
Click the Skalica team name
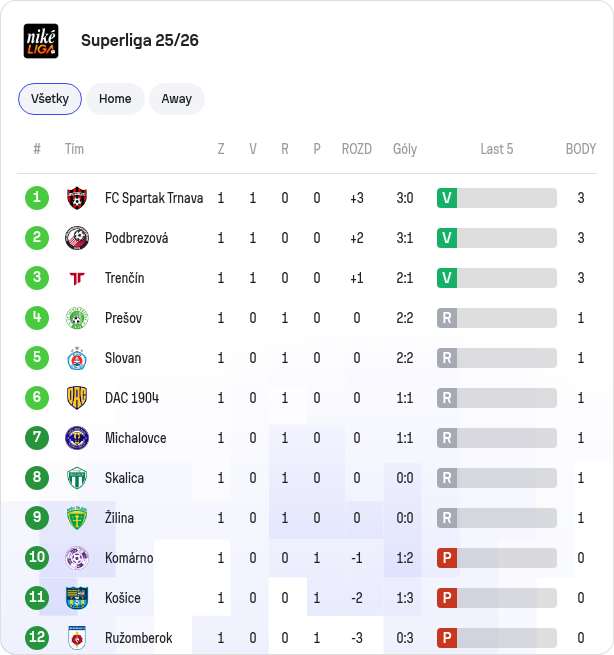124,478
